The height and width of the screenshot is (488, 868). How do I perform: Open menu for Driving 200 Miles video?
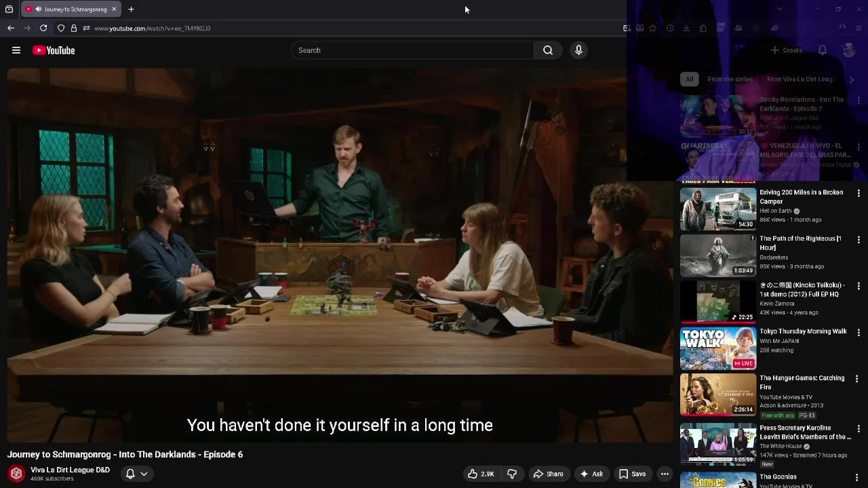(x=859, y=193)
